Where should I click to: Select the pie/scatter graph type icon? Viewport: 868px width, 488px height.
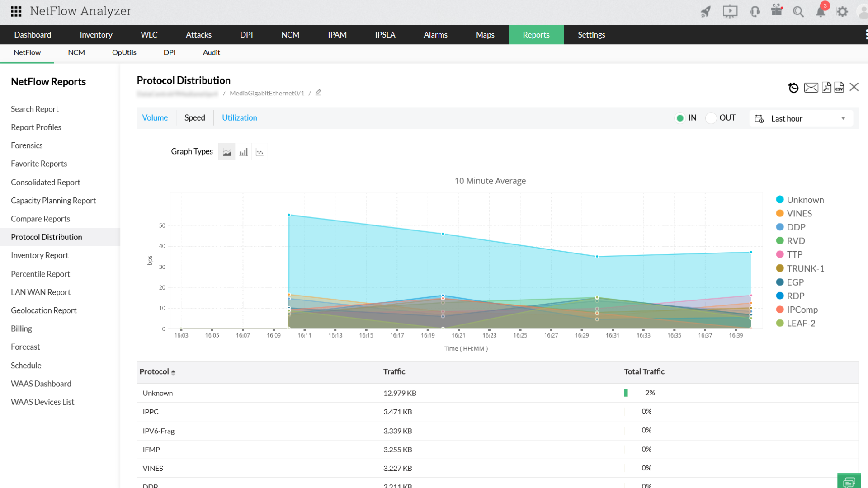tap(259, 151)
